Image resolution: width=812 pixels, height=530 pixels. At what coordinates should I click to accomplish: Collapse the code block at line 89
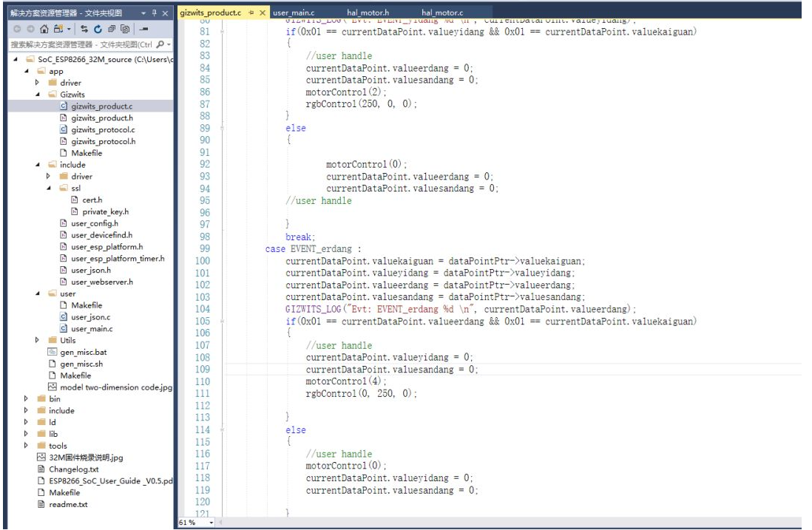pos(221,129)
